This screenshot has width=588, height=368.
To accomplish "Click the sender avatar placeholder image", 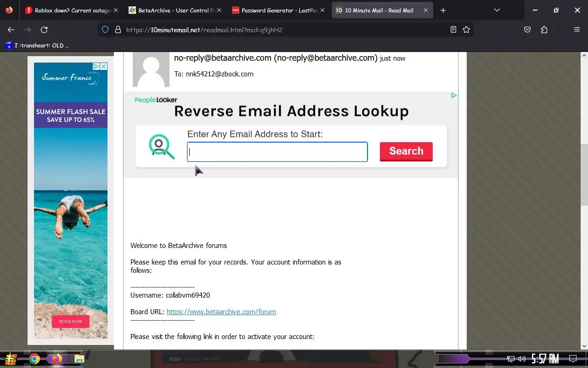I will click(x=151, y=69).
